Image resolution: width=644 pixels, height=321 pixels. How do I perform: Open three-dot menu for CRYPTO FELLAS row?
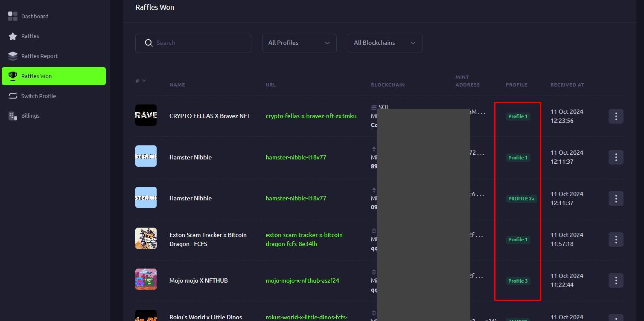[616, 116]
